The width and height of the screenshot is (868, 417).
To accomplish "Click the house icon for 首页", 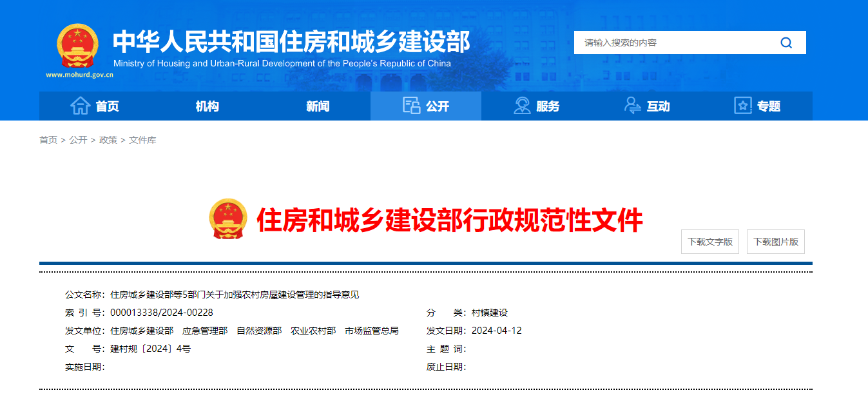I will pos(80,106).
